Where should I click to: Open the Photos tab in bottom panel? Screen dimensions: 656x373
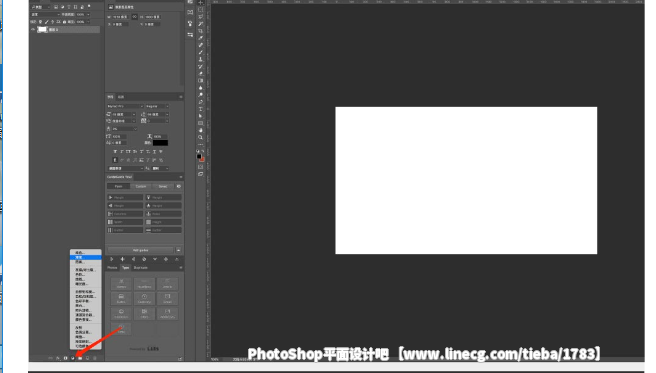112,268
